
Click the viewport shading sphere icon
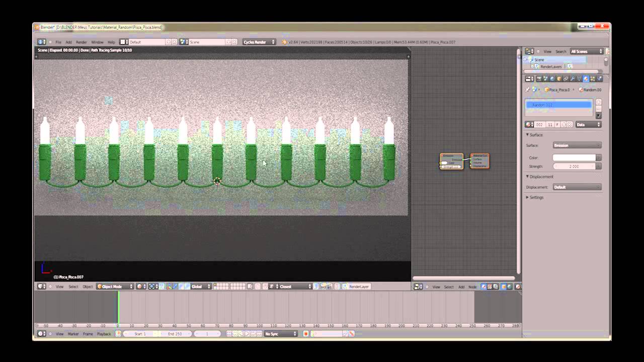(140, 287)
